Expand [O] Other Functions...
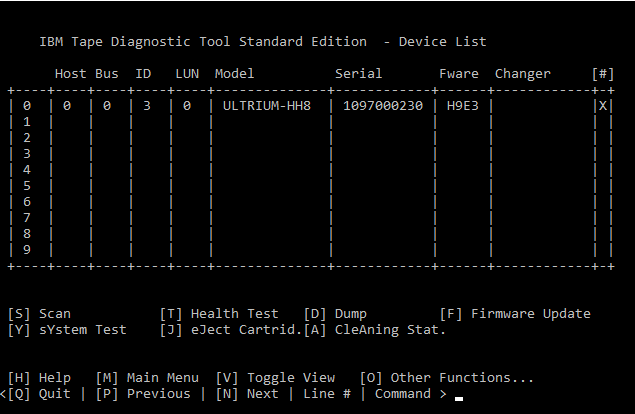Viewport: 635px width, 414px height. tap(447, 378)
